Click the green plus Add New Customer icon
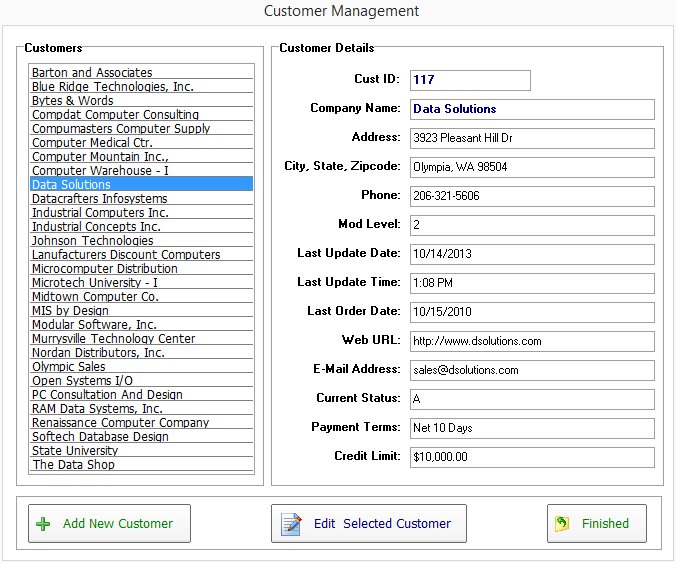Image resolution: width=676 pixels, height=563 pixels. tap(43, 523)
